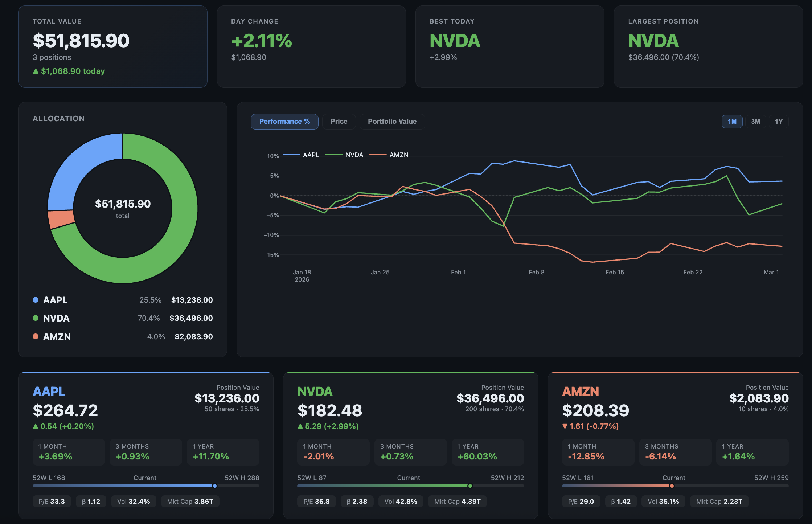Image resolution: width=812 pixels, height=524 pixels.
Task: Click AAPL Position Value $13,236.00
Action: (x=227, y=398)
